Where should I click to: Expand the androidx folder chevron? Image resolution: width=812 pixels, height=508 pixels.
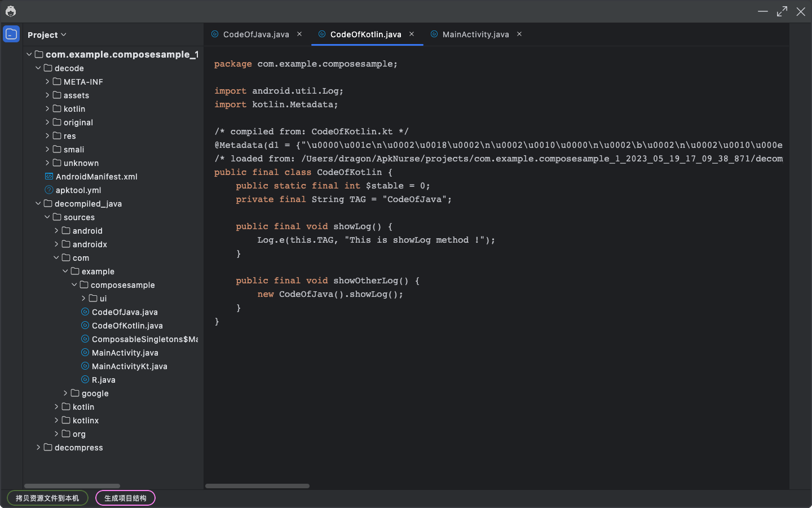tap(56, 244)
